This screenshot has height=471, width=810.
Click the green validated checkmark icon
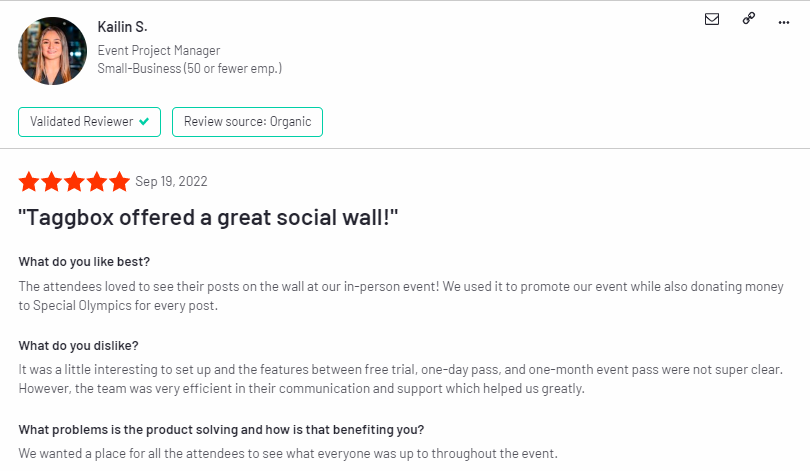click(x=144, y=122)
